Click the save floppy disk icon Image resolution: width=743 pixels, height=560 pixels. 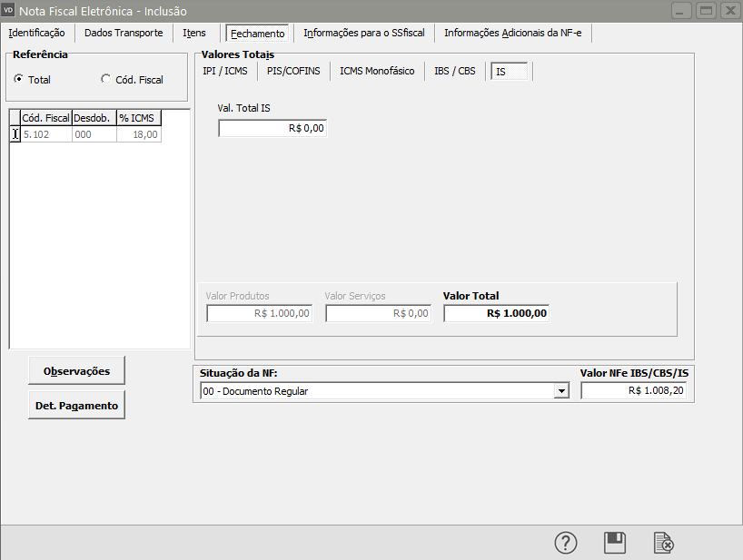click(615, 543)
